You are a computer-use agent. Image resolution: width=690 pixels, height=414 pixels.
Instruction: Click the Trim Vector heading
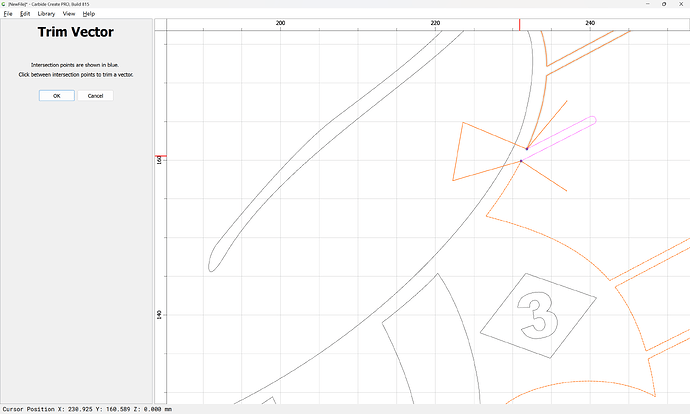76,32
